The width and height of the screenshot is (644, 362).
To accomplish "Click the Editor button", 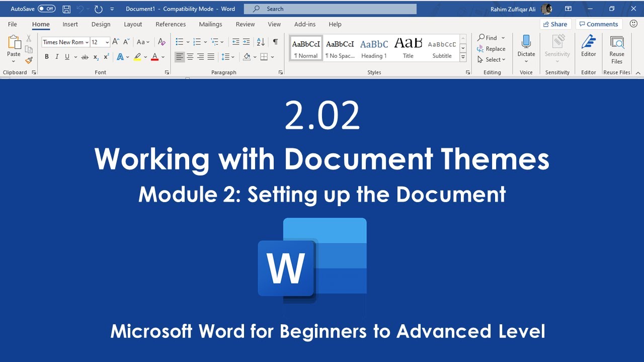I will pos(589,47).
